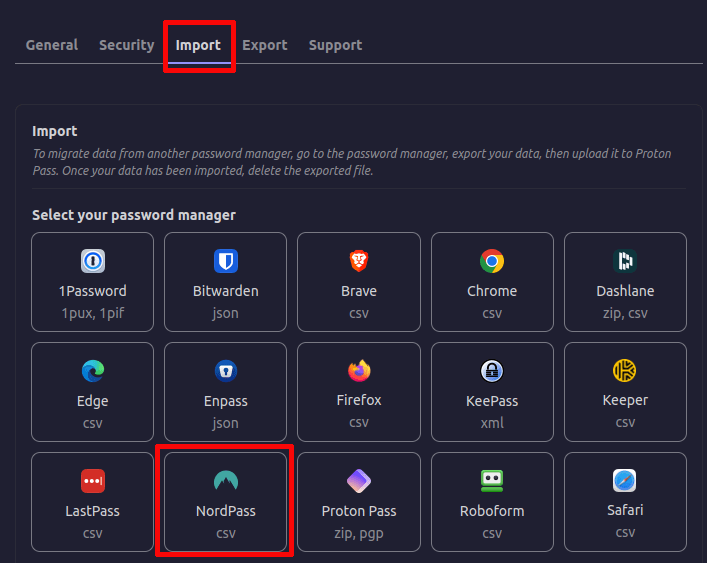Click the LastPass red icon
The image size is (707, 563).
(x=93, y=481)
